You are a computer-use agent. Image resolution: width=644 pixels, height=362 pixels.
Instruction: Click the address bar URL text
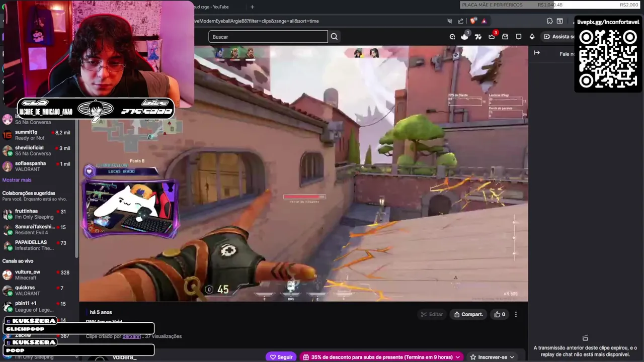coord(257,21)
